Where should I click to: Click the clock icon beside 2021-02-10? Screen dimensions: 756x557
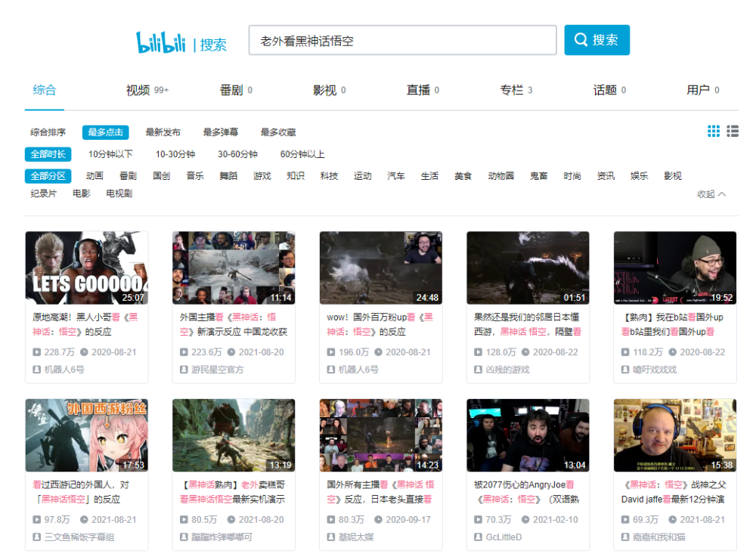[525, 519]
